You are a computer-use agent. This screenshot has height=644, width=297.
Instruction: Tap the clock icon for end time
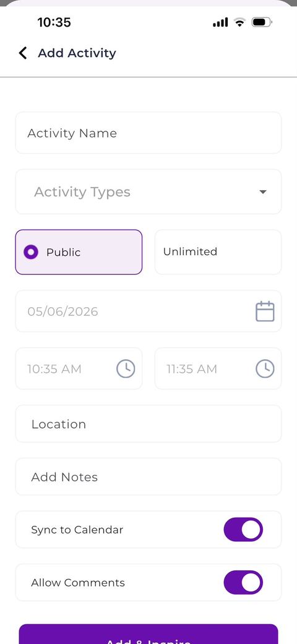[x=265, y=368]
